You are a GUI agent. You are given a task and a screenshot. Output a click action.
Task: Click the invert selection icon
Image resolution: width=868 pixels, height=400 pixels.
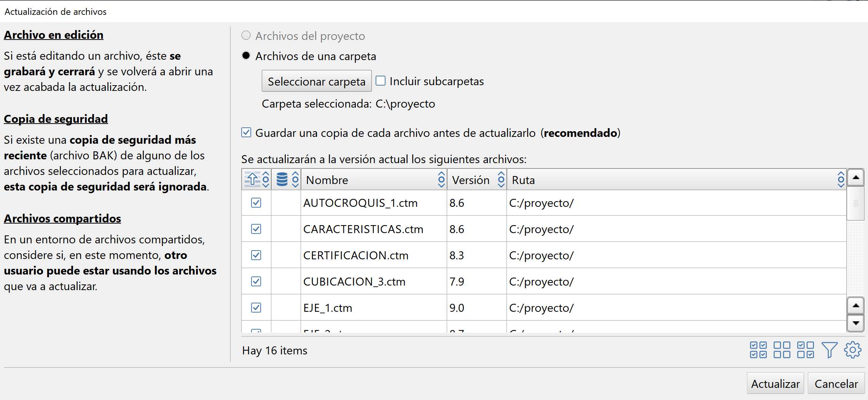[x=806, y=350]
